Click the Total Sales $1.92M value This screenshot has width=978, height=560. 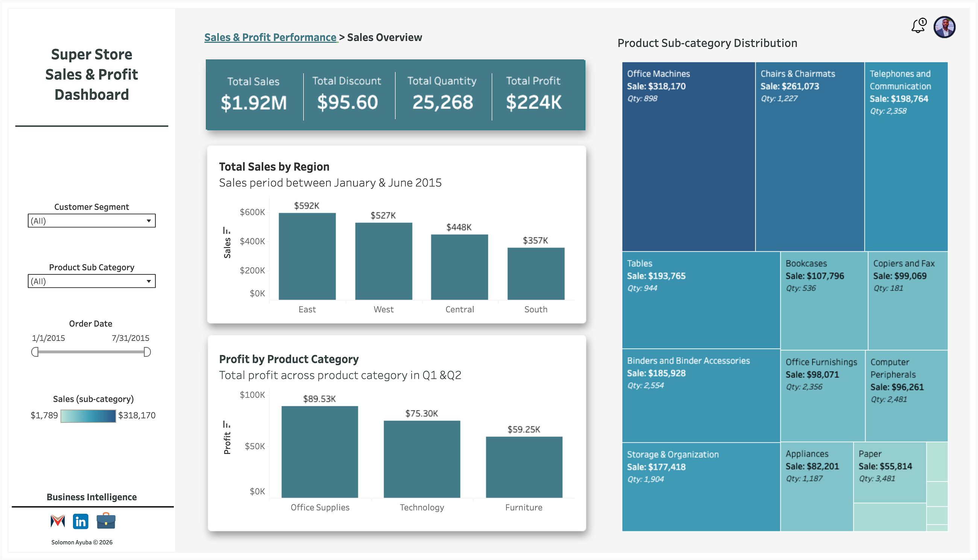click(254, 103)
